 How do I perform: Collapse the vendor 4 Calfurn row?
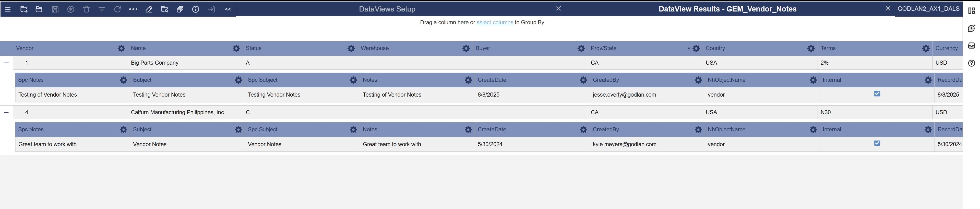coord(6,112)
